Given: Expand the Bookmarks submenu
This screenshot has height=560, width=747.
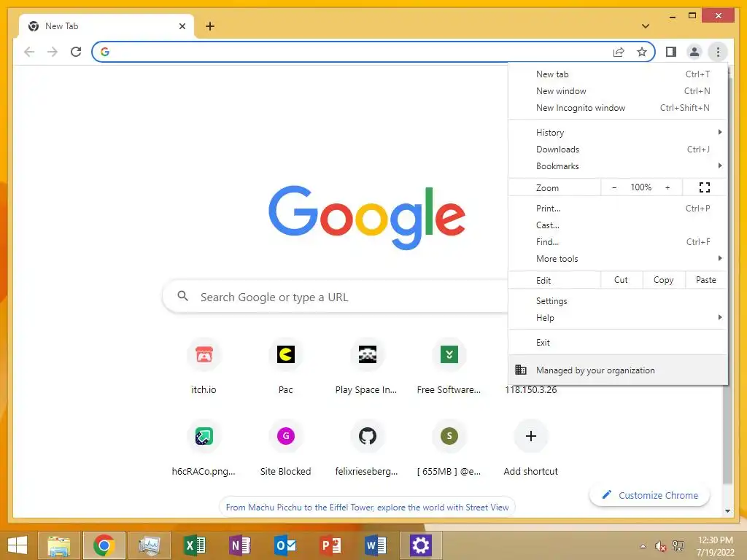Looking at the screenshot, I should coord(618,166).
